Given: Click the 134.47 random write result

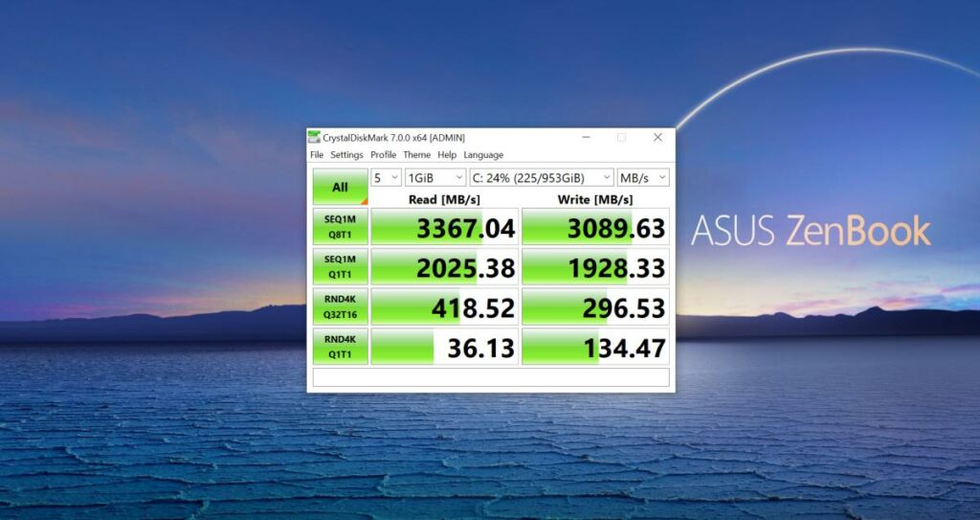Looking at the screenshot, I should 595,347.
